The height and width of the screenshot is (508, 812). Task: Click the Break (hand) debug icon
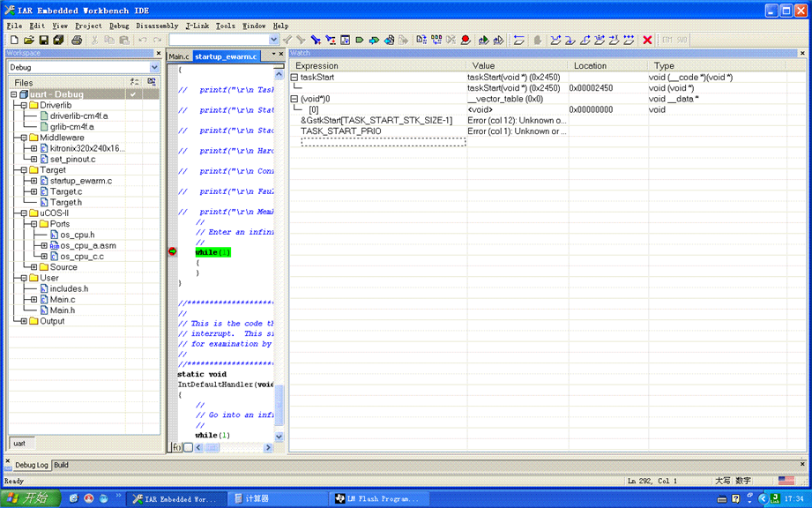[538, 40]
